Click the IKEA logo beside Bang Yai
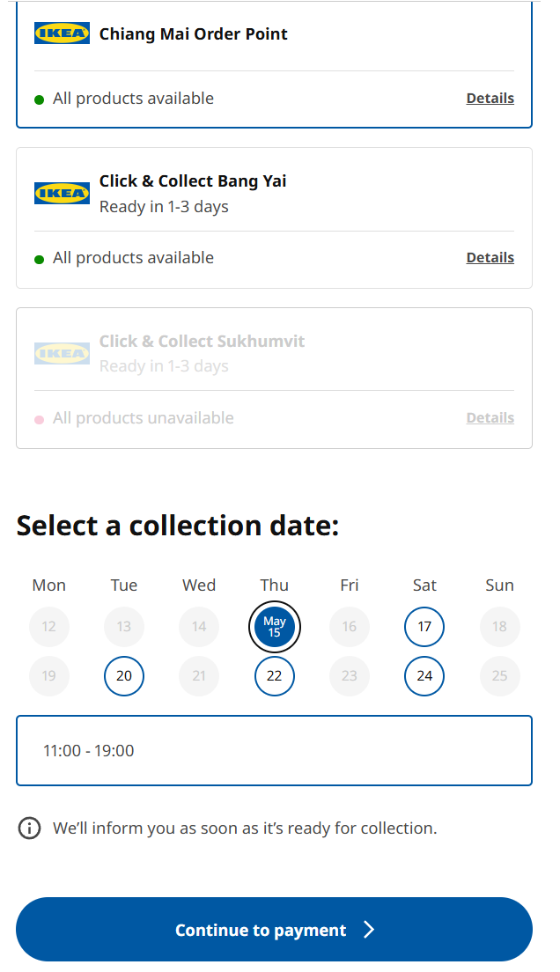This screenshot has width=560, height=972. pos(62,194)
